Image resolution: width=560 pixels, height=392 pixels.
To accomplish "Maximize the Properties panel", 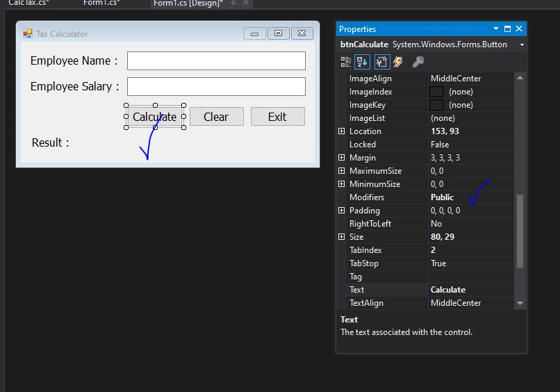I will pos(507,29).
